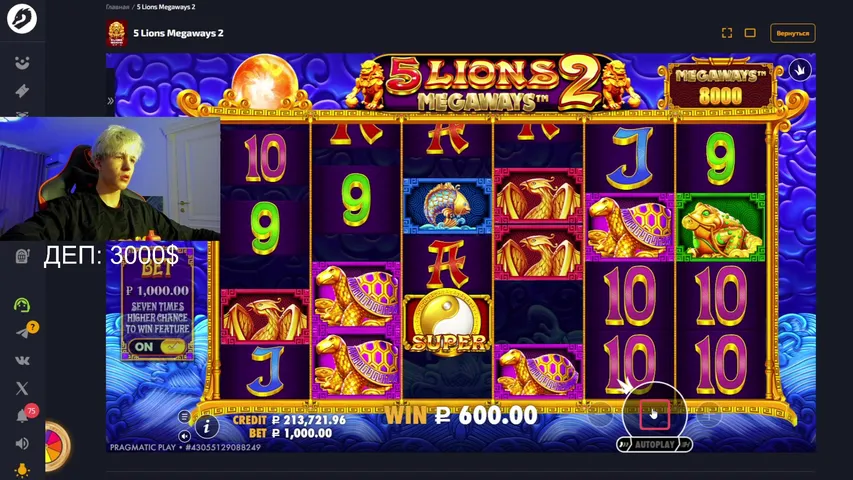
Task: Open the green support headset icon
Action: (x=22, y=305)
